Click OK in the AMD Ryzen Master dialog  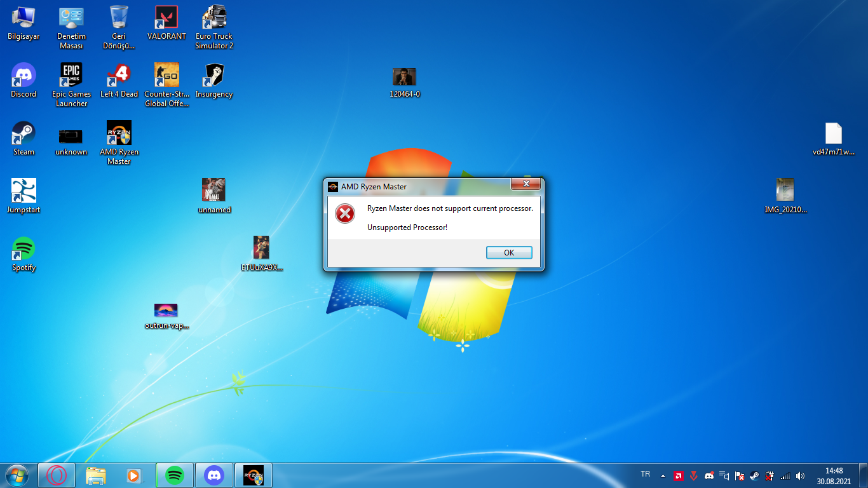tap(509, 252)
